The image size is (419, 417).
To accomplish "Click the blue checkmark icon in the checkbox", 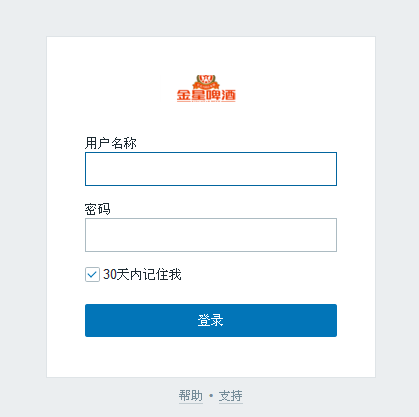I will (92, 275).
